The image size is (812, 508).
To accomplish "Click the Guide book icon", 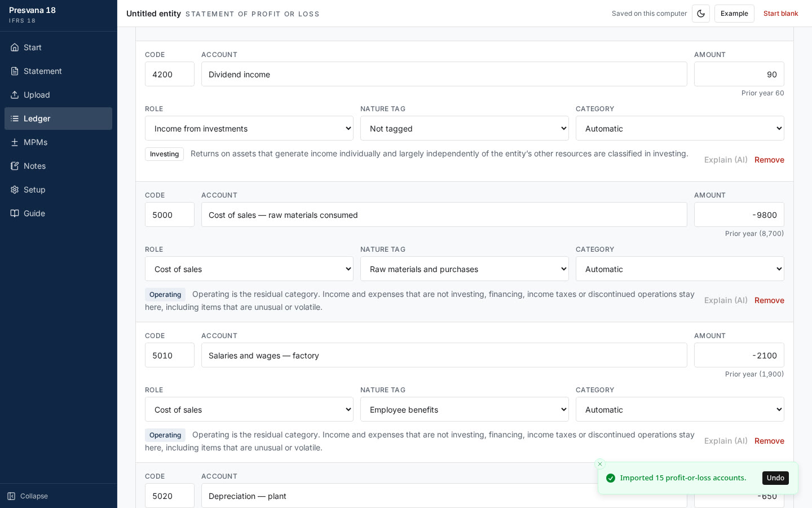I will coord(15,213).
